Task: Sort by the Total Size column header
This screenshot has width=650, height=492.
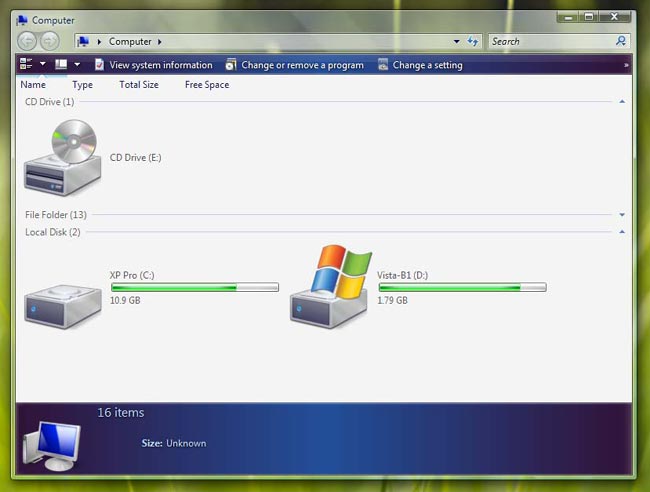Action: click(x=139, y=85)
